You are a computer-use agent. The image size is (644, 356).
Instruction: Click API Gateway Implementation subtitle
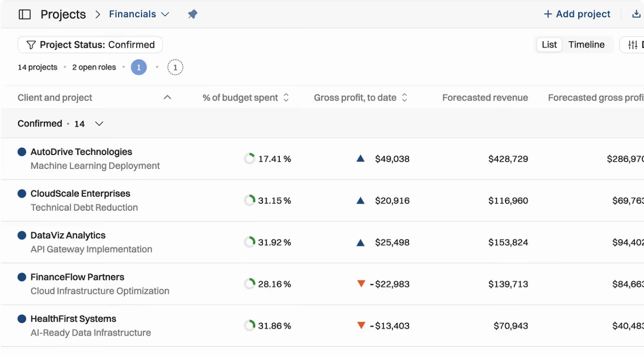(91, 250)
